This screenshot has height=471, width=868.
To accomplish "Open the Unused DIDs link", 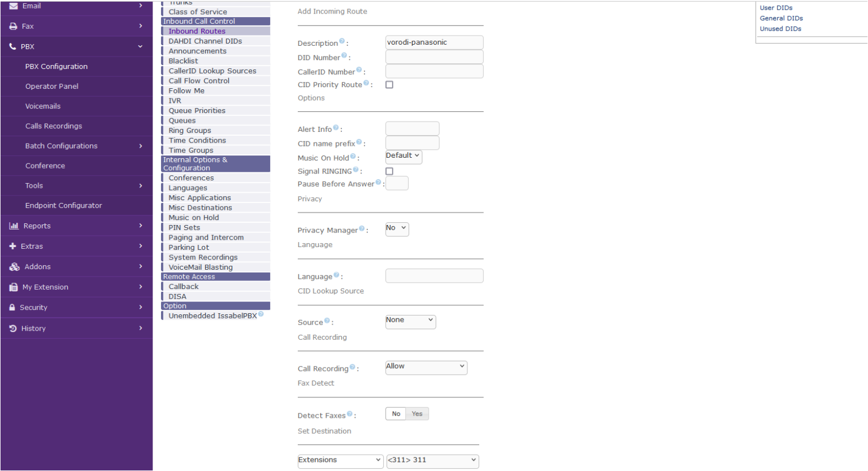I will tap(780, 29).
